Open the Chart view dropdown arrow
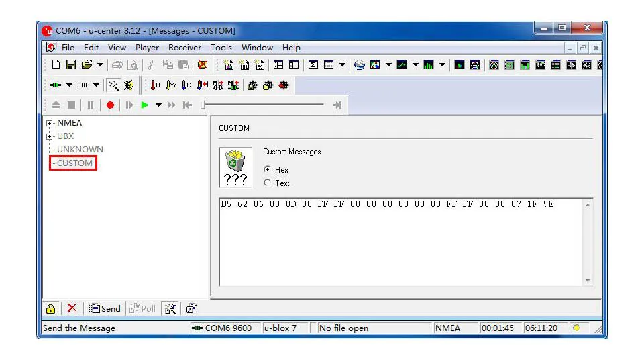Viewport: 644px width, 360px height. point(415,64)
